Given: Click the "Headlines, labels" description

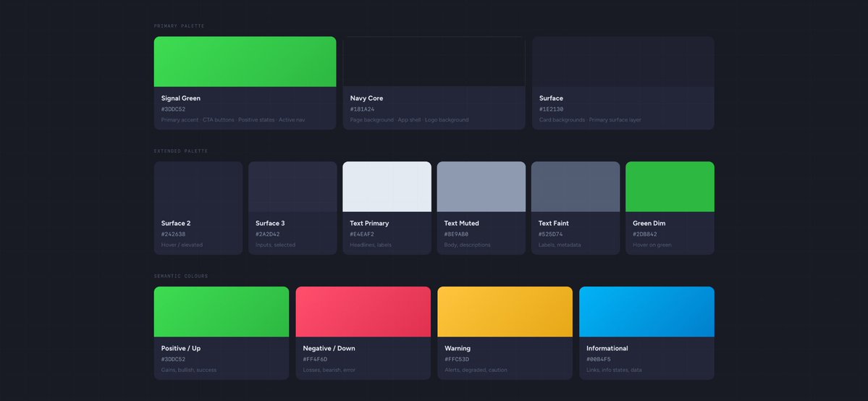Looking at the screenshot, I should click(x=371, y=245).
